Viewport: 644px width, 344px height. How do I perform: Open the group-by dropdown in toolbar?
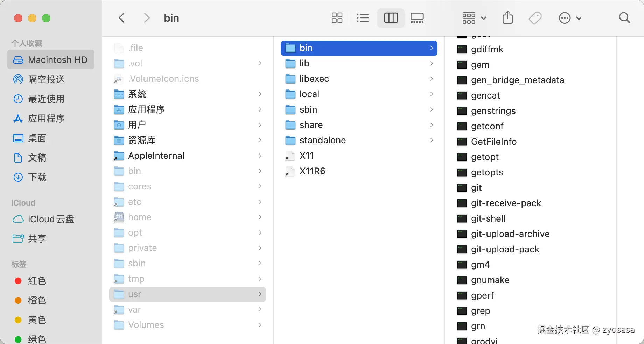[x=474, y=18]
